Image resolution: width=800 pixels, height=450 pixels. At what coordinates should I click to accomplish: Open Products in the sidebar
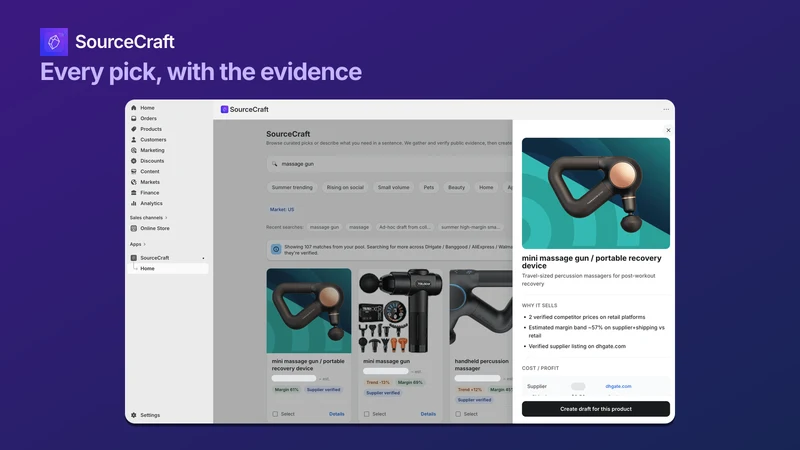pos(151,129)
